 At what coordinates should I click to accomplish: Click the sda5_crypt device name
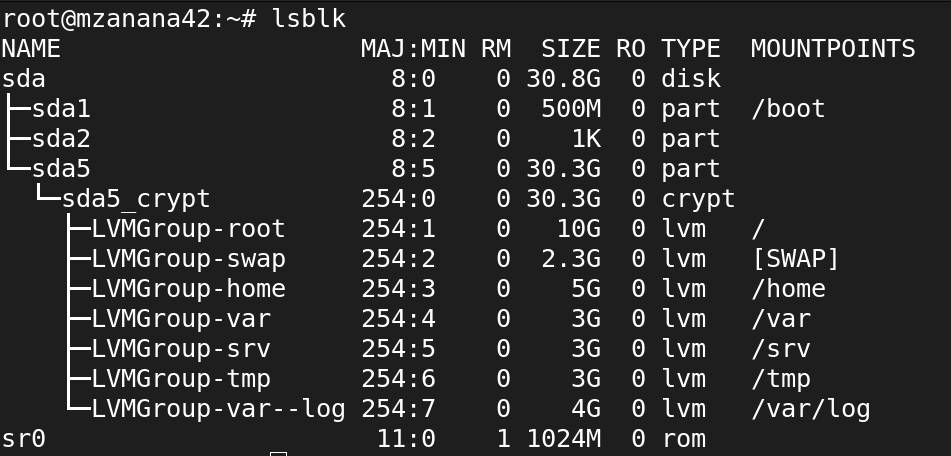coord(136,199)
